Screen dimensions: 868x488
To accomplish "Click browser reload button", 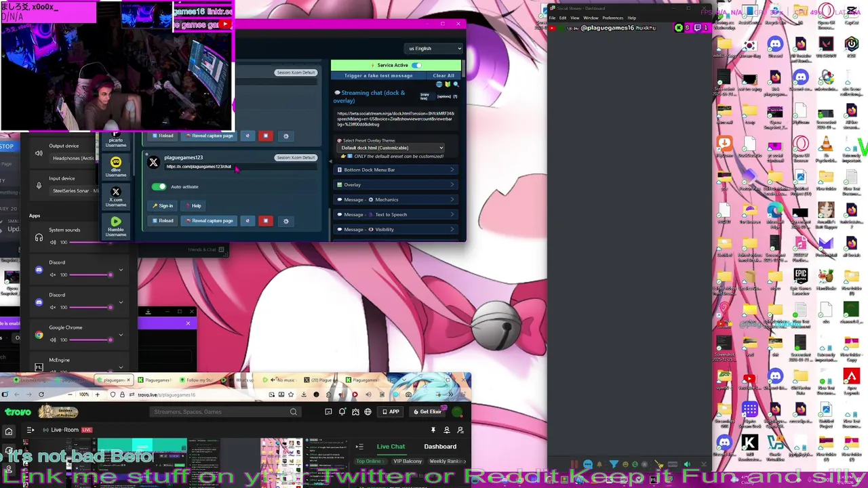I will (41, 394).
